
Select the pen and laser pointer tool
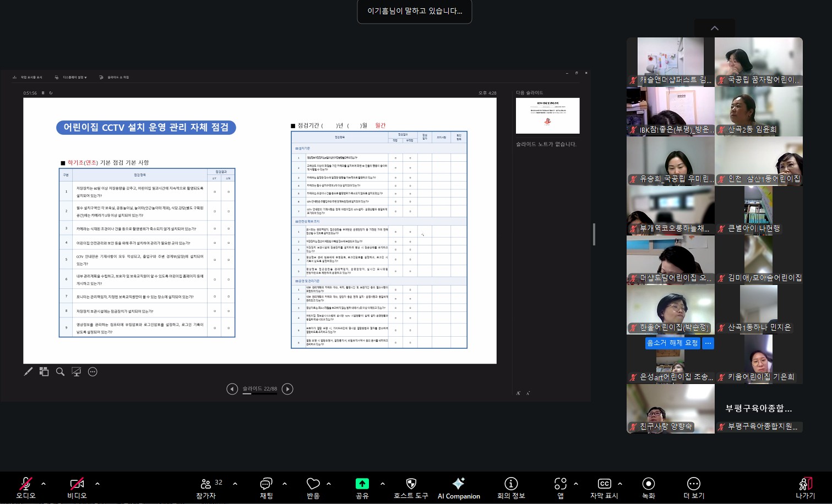click(28, 372)
